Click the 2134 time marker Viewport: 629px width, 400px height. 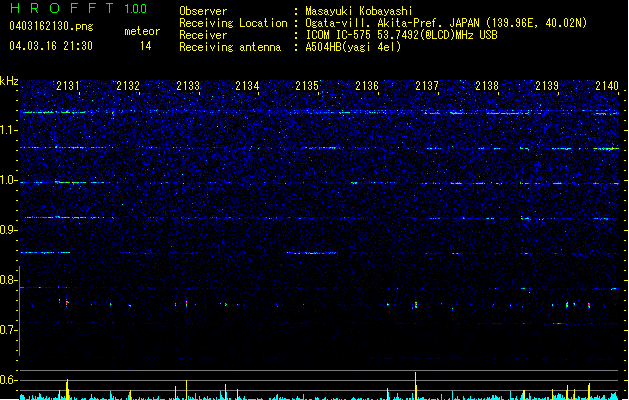pyautogui.click(x=248, y=85)
